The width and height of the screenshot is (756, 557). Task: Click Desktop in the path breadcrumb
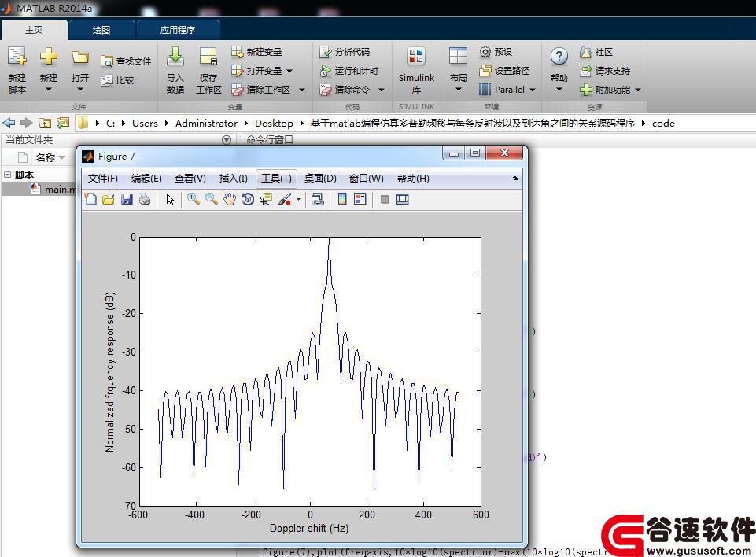pos(274,123)
